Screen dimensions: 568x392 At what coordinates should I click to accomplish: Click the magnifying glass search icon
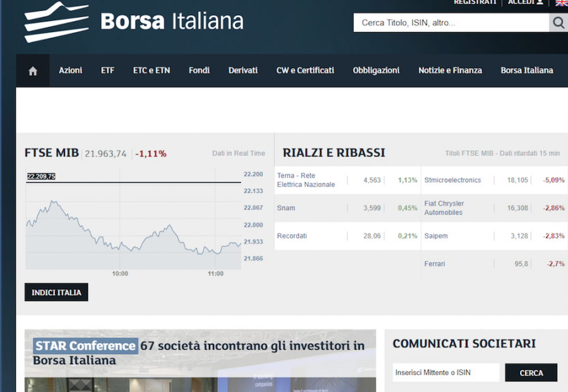(559, 23)
